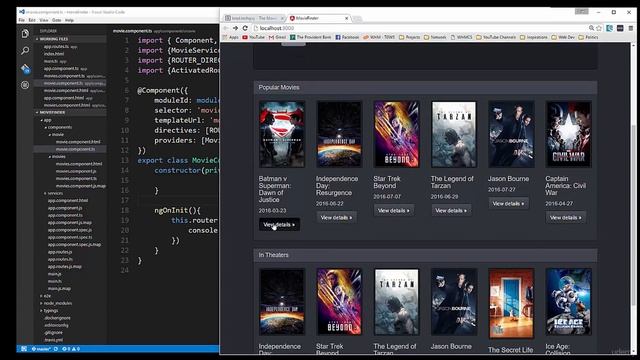Click the master branch indicator in VS Code status bar

41,349
